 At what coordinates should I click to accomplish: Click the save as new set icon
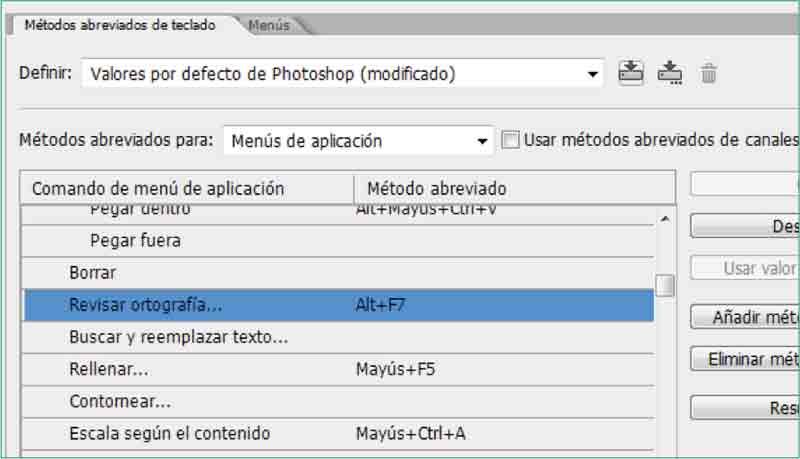[669, 73]
